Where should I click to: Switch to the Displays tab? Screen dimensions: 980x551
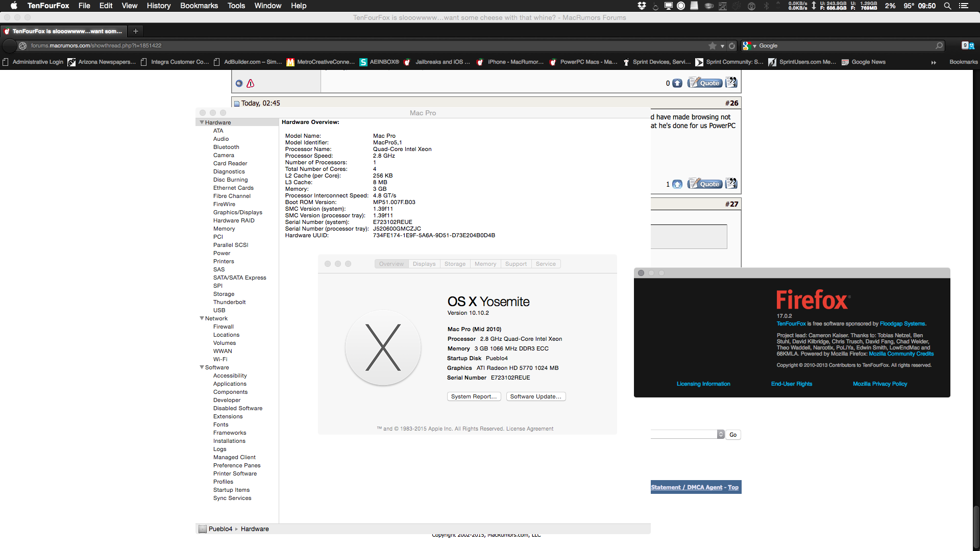tap(424, 264)
